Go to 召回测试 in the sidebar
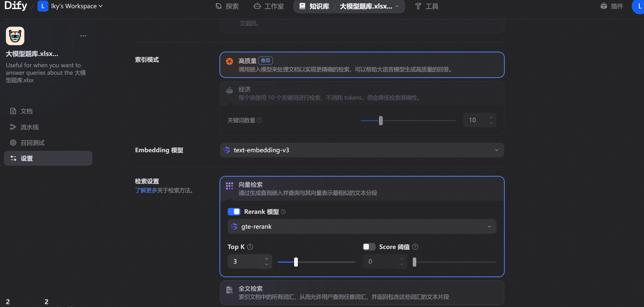Screen dimensions: 644x307 click(x=32, y=143)
